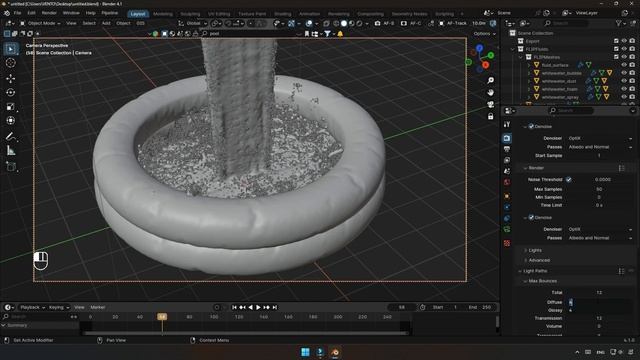Hide the FLIPFluids collection eye icon
This screenshot has width=640, height=360.
624,49
